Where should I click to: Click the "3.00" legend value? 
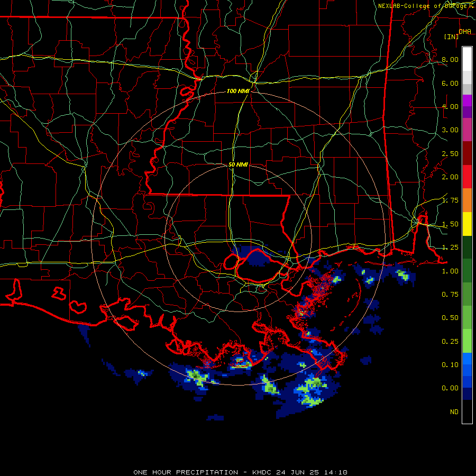tap(450, 130)
